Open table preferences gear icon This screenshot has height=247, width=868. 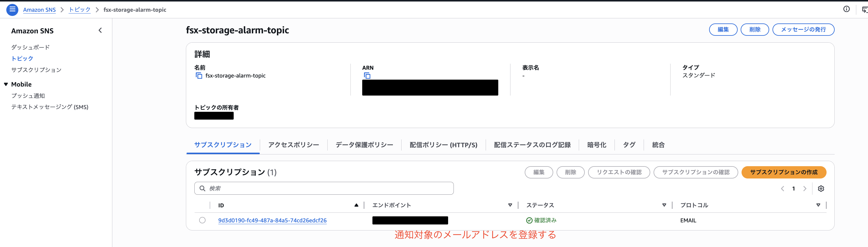[x=821, y=188]
